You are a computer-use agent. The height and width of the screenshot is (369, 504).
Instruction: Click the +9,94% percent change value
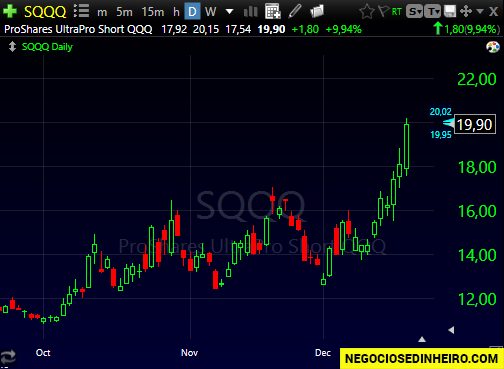point(343,29)
